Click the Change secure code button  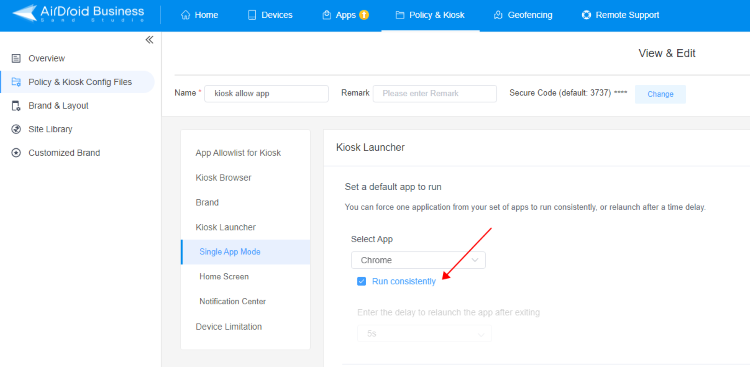click(660, 94)
